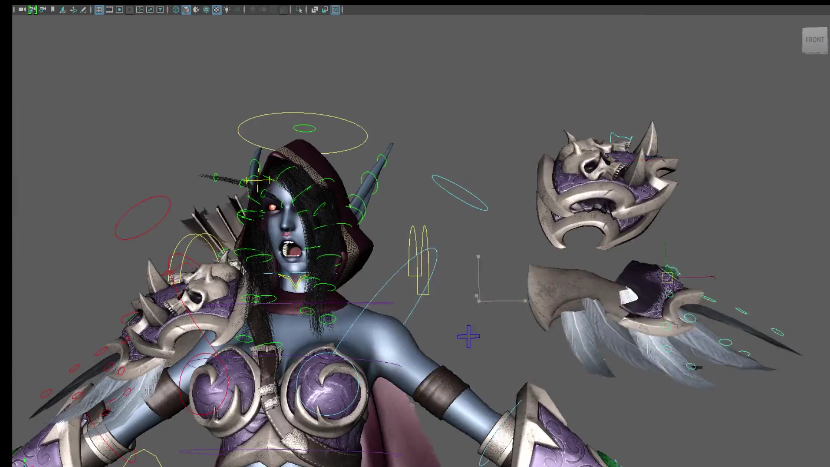Screen dimensions: 830x467
Task: Toggle the Lock Camera icon
Action: [x=32, y=10]
